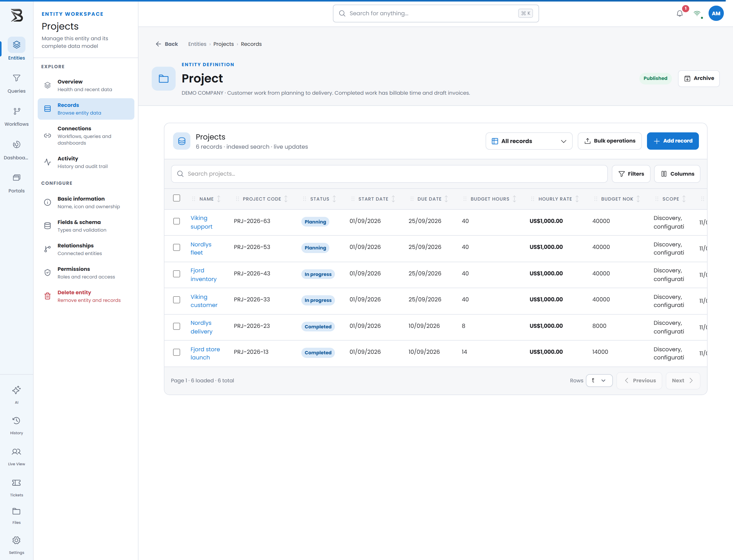Open Portals from the left rail
Viewport: 733px width, 560px height.
[16, 183]
